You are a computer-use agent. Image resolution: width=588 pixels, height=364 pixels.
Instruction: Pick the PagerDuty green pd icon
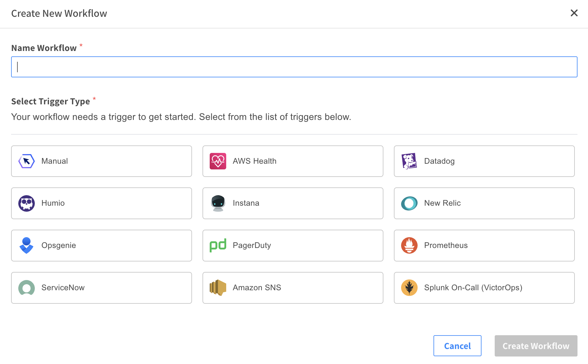tap(218, 246)
